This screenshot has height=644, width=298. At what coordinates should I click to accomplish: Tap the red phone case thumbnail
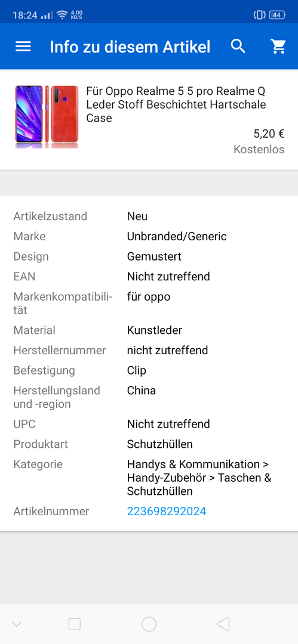(x=47, y=117)
